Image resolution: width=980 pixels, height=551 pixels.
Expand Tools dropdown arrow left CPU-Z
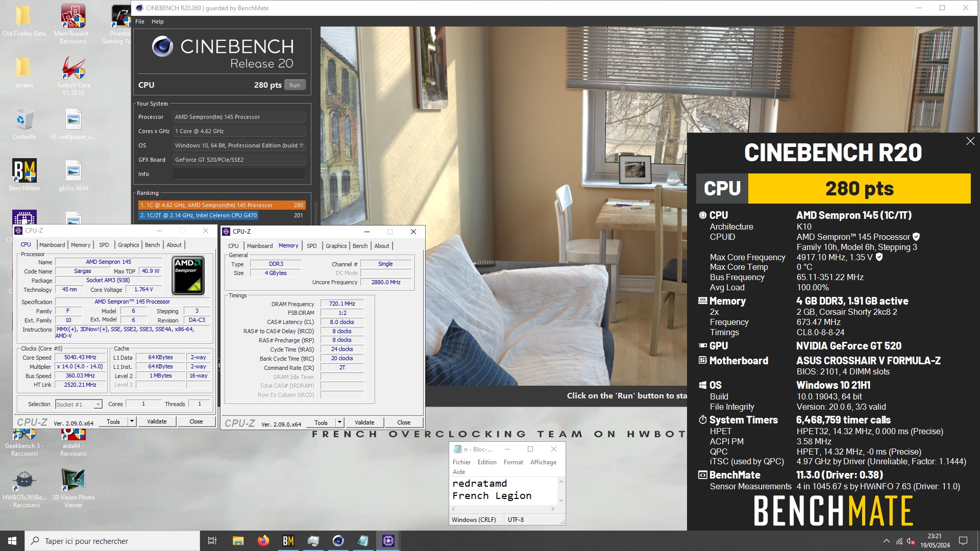pyautogui.click(x=132, y=422)
